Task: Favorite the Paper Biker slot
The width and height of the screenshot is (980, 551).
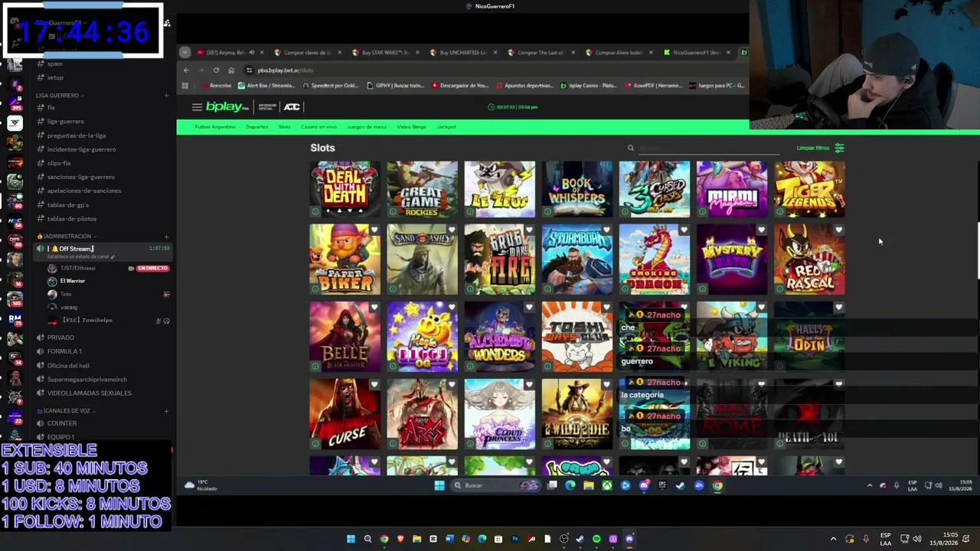Action: click(x=374, y=230)
